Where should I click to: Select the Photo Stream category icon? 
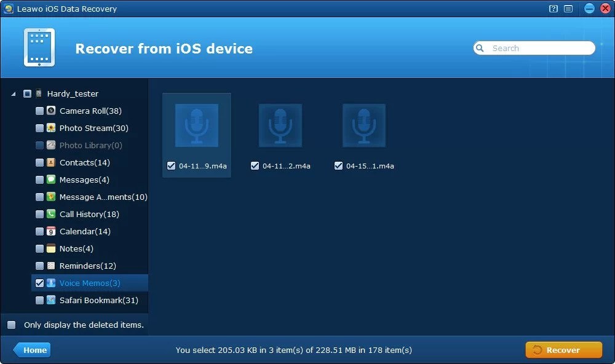[50, 128]
